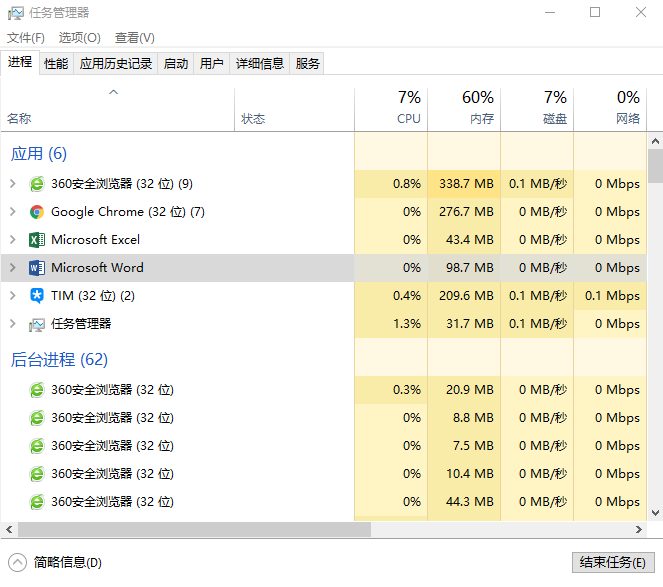
Task: Click the 简略信息(D) link
Action: click(68, 562)
